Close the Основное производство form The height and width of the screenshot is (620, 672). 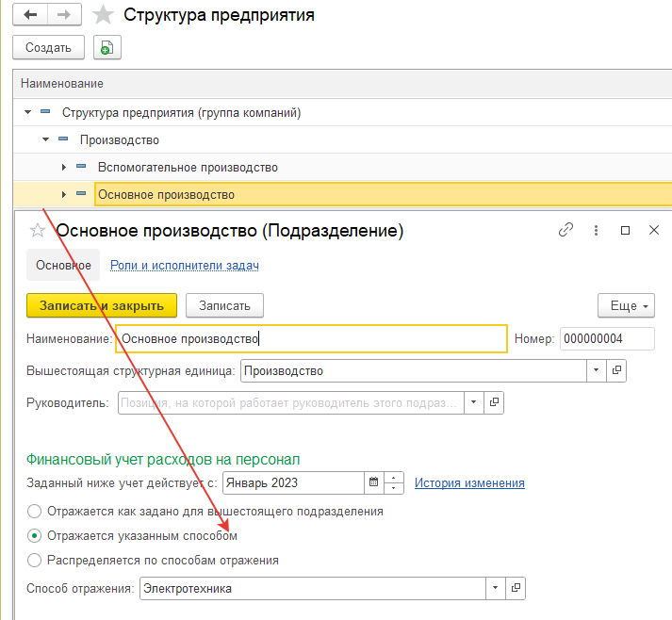(x=653, y=231)
